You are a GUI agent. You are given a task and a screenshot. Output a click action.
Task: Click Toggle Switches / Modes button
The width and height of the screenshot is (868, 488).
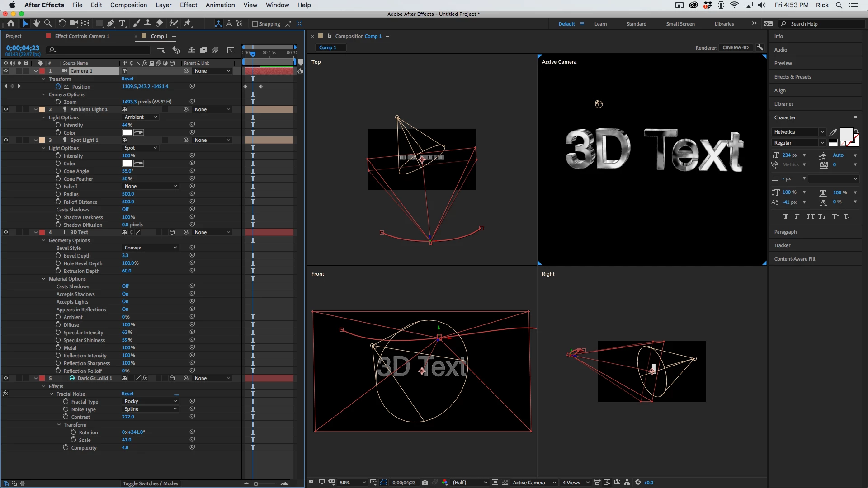pos(151,483)
